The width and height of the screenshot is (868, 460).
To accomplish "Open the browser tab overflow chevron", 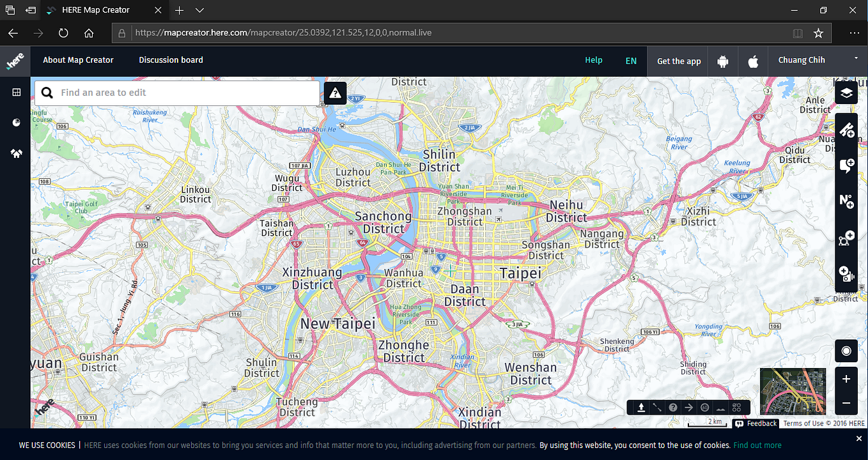I will coord(199,10).
